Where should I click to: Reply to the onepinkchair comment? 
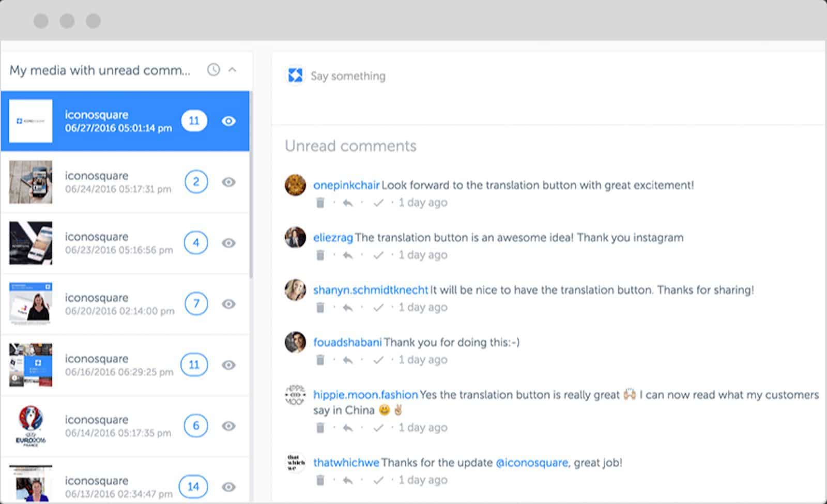[x=348, y=203]
